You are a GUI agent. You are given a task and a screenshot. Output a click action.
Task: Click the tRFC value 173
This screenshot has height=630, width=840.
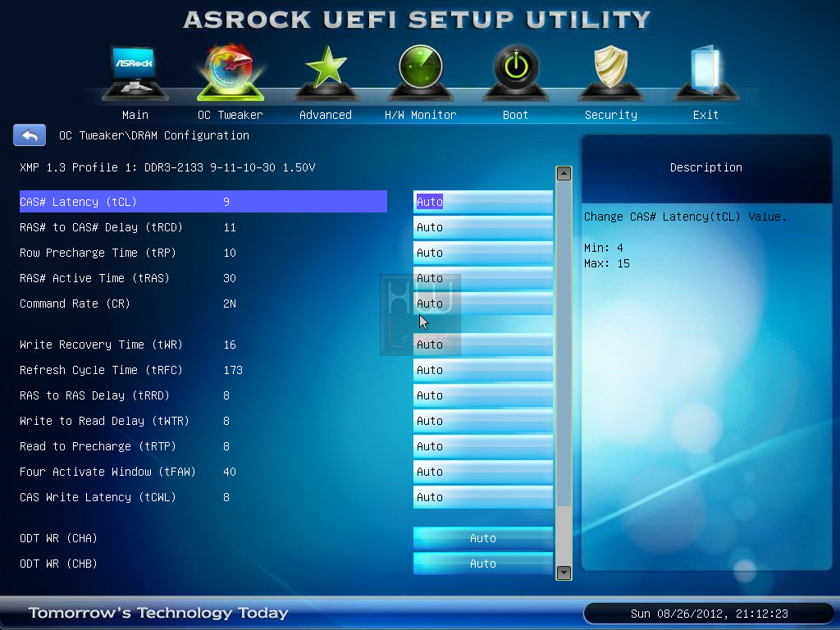[233, 370]
